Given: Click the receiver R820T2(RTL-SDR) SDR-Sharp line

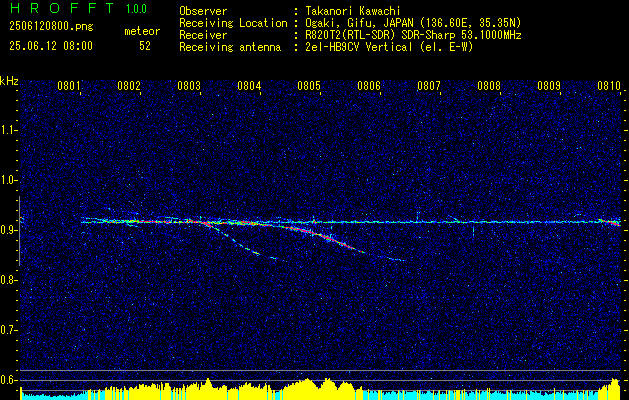Looking at the screenshot, I should click(413, 35).
